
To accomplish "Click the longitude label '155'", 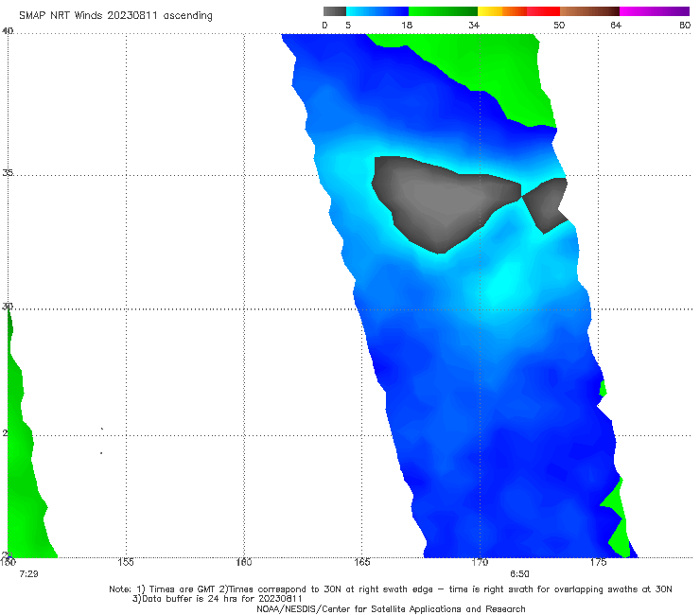I will [x=126, y=562].
